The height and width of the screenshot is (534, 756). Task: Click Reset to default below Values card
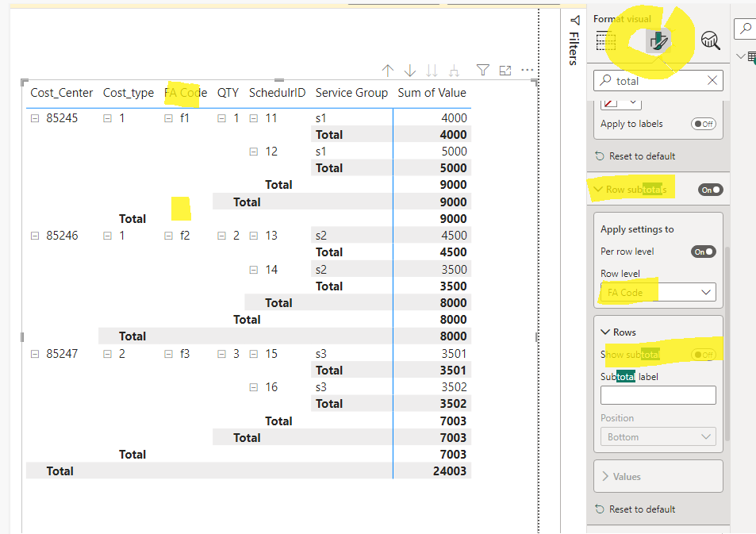point(635,509)
